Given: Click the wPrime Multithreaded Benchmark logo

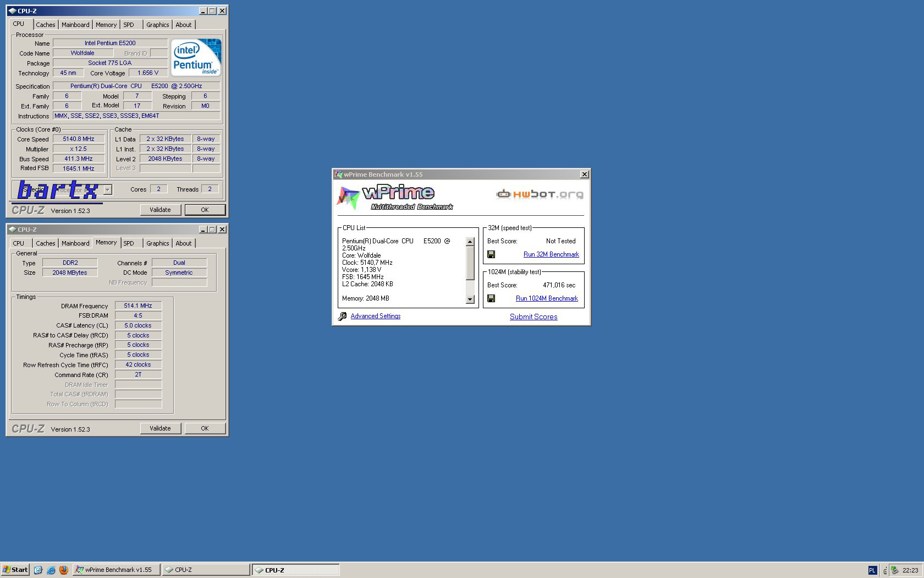Looking at the screenshot, I should (x=394, y=198).
